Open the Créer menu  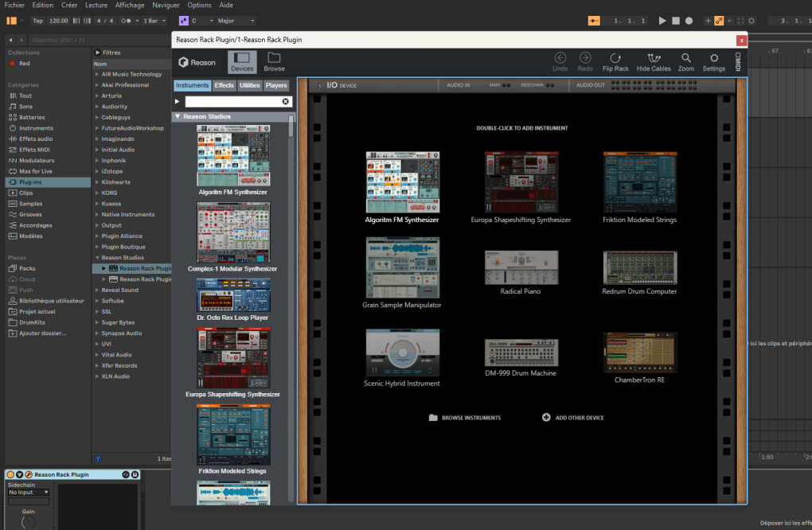pyautogui.click(x=69, y=6)
